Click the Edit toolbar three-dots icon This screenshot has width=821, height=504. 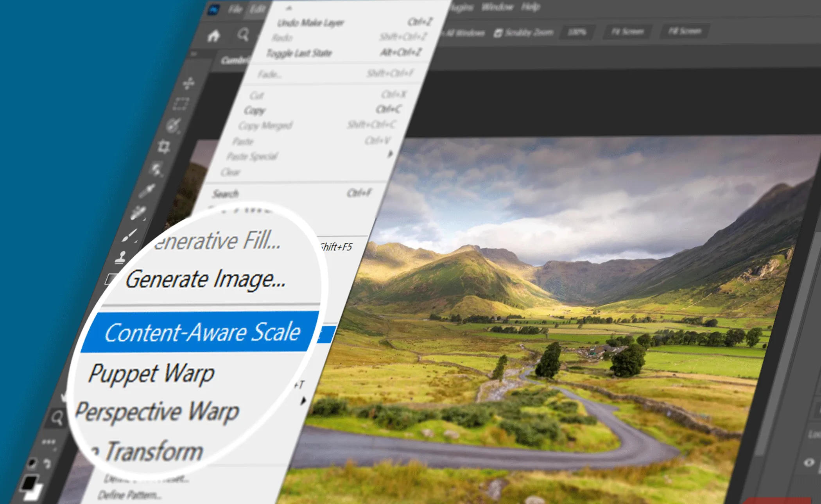point(48,442)
